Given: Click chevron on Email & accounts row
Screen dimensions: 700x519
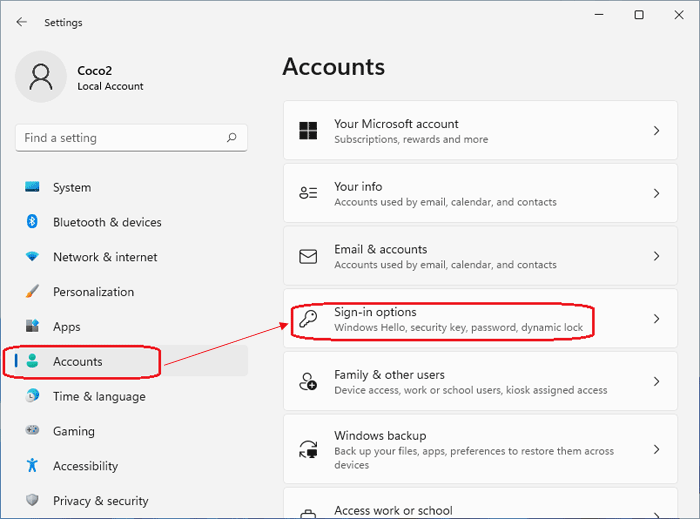Looking at the screenshot, I should point(656,256).
